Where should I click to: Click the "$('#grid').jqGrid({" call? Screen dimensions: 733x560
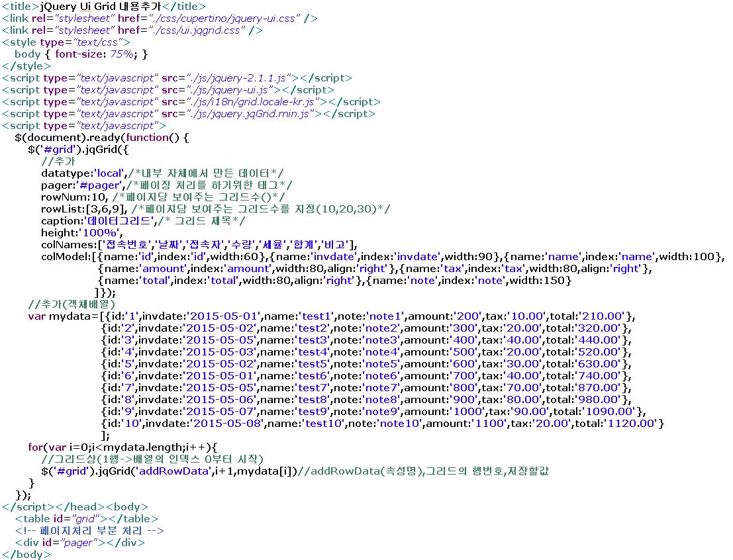pyautogui.click(x=78, y=150)
